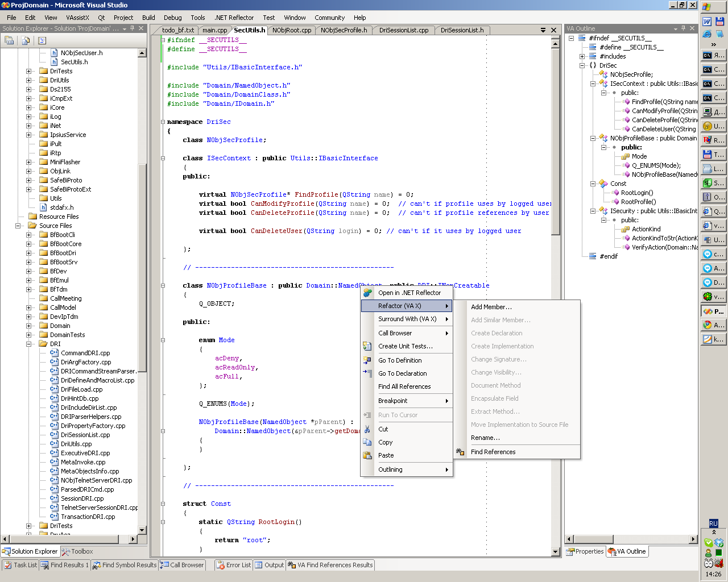Click Paste in the context menu
The height and width of the screenshot is (582, 728).
click(x=386, y=455)
